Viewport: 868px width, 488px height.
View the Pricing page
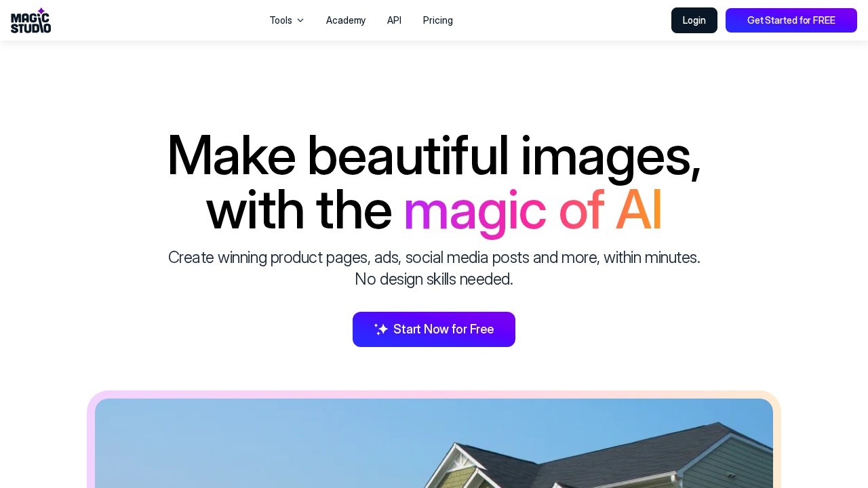438,20
